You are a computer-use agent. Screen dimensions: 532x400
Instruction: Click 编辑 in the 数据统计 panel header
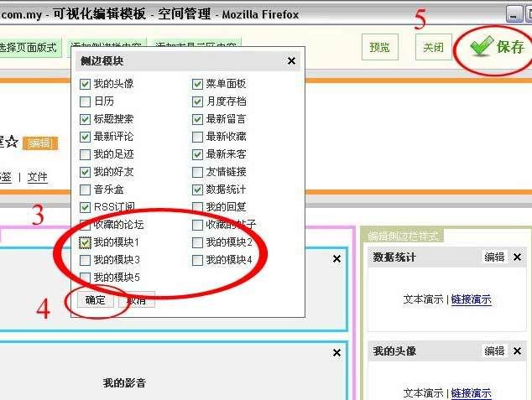pyautogui.click(x=494, y=257)
